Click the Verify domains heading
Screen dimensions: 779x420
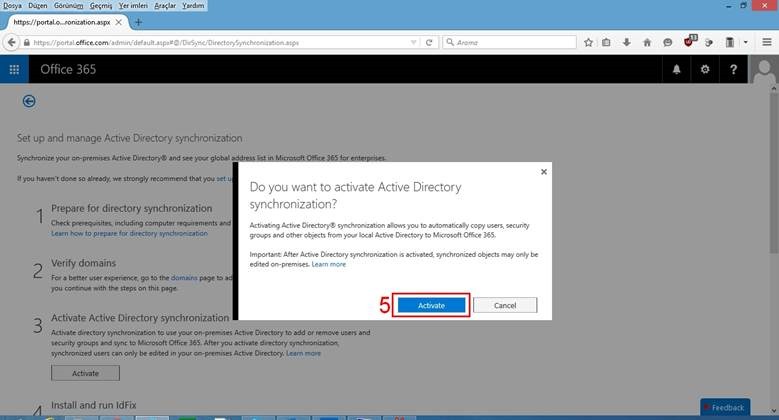[x=83, y=263]
